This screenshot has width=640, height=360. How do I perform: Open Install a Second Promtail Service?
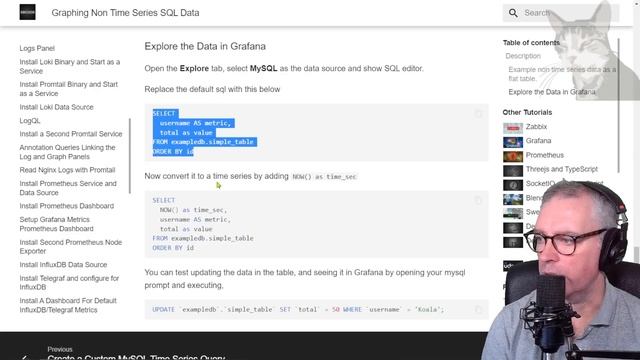coord(71,134)
